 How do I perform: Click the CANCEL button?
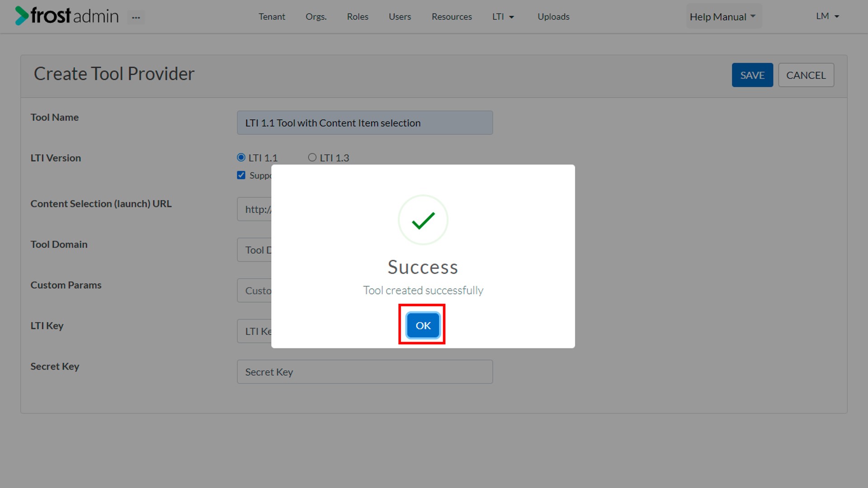point(806,75)
